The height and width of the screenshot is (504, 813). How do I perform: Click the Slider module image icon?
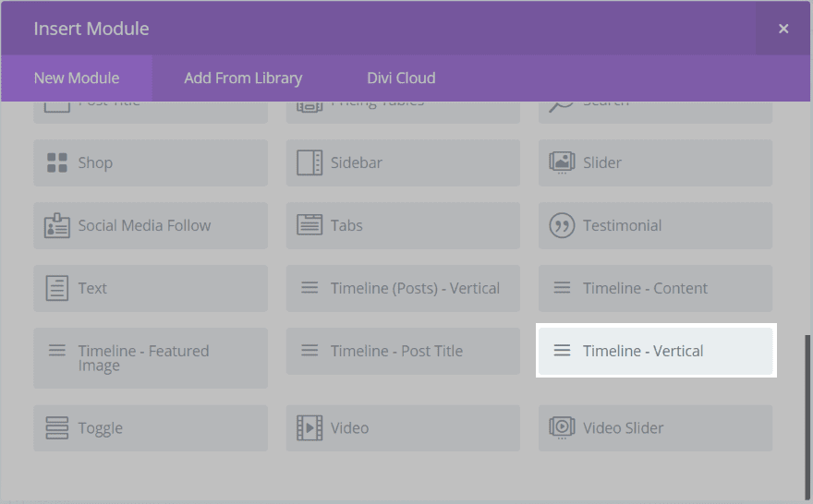[x=562, y=162]
